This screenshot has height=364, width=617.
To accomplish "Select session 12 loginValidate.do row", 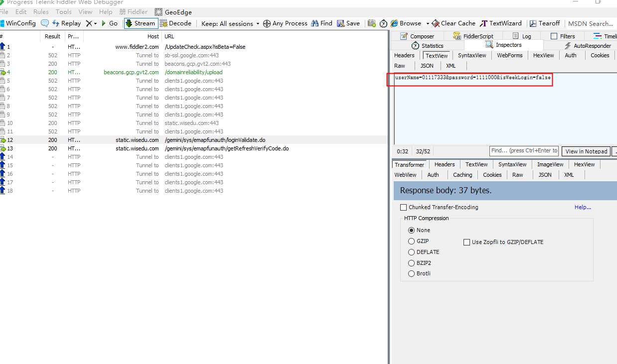I will click(194, 140).
